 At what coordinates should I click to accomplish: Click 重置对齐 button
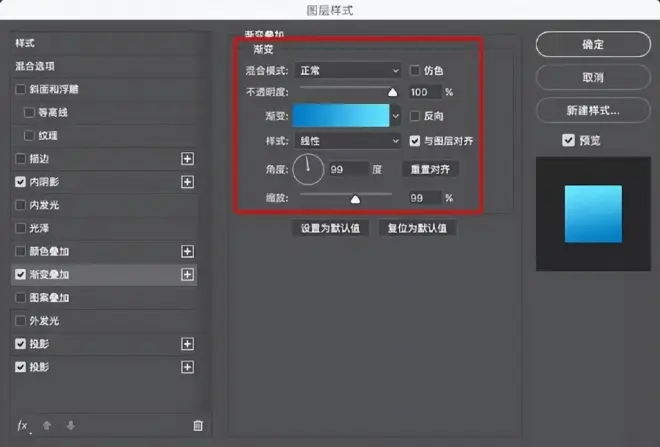(430, 169)
